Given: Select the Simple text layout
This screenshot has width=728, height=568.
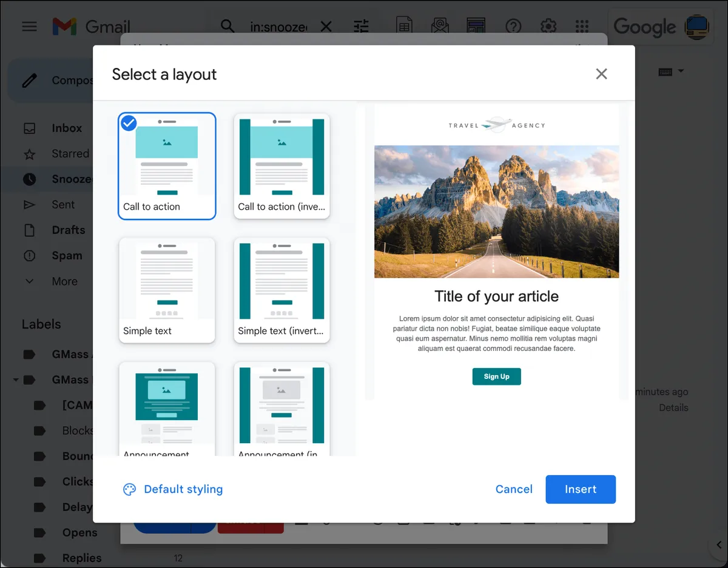Looking at the screenshot, I should click(167, 290).
